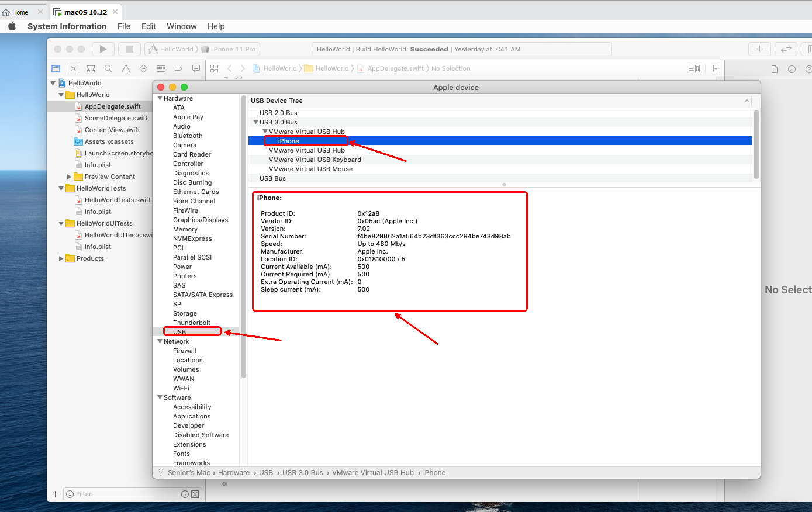812x512 pixels.
Task: Click Hardware in the bottom path bar
Action: coord(234,473)
